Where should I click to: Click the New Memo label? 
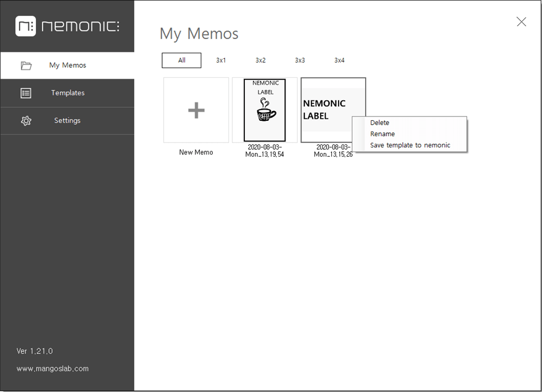click(196, 152)
